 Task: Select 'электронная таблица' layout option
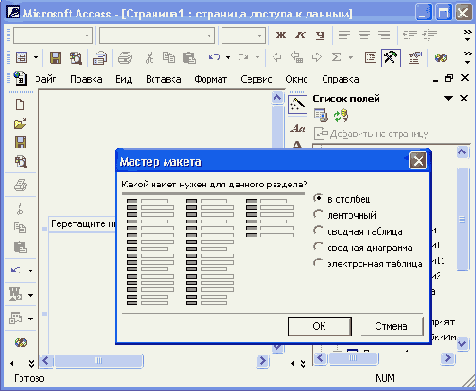click(x=318, y=263)
